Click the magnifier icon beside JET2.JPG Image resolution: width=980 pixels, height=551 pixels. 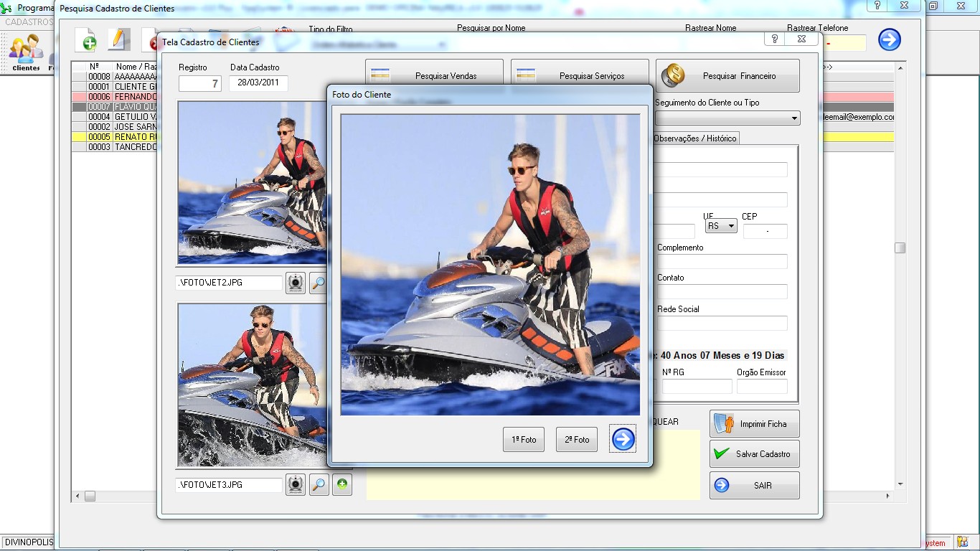[x=318, y=283]
